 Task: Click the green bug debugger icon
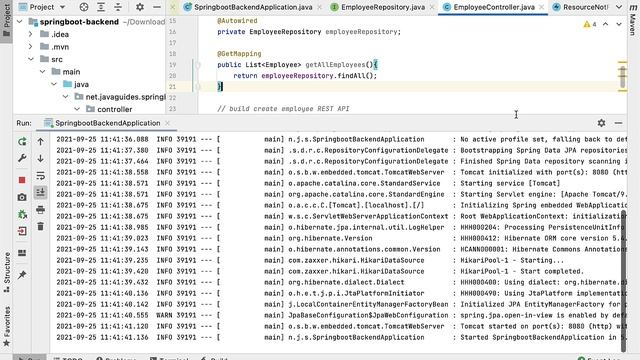[x=22, y=214]
